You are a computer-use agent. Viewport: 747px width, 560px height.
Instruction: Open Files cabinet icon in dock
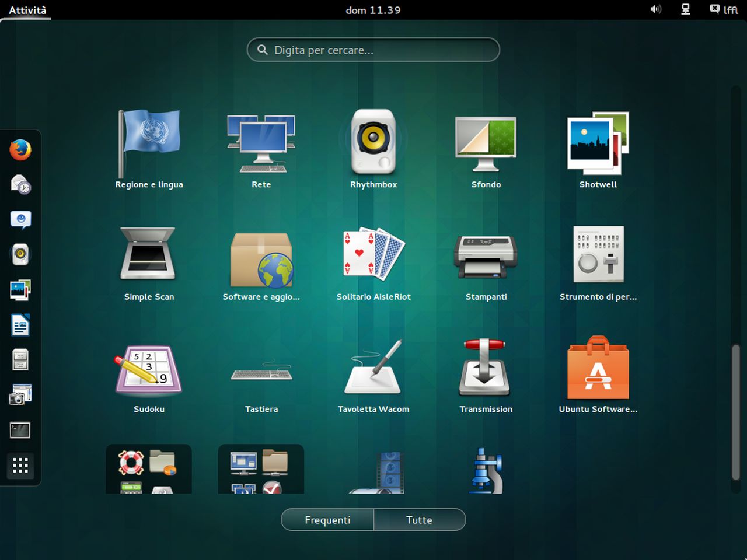point(20,360)
